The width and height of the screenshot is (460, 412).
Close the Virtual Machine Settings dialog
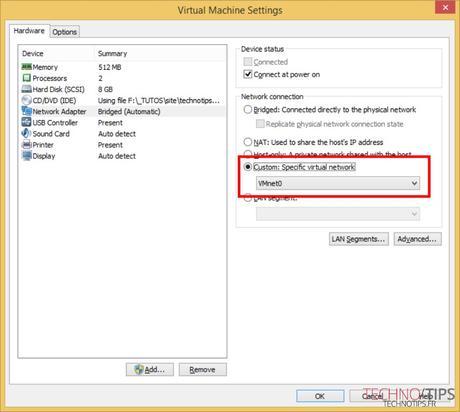[x=445, y=7]
